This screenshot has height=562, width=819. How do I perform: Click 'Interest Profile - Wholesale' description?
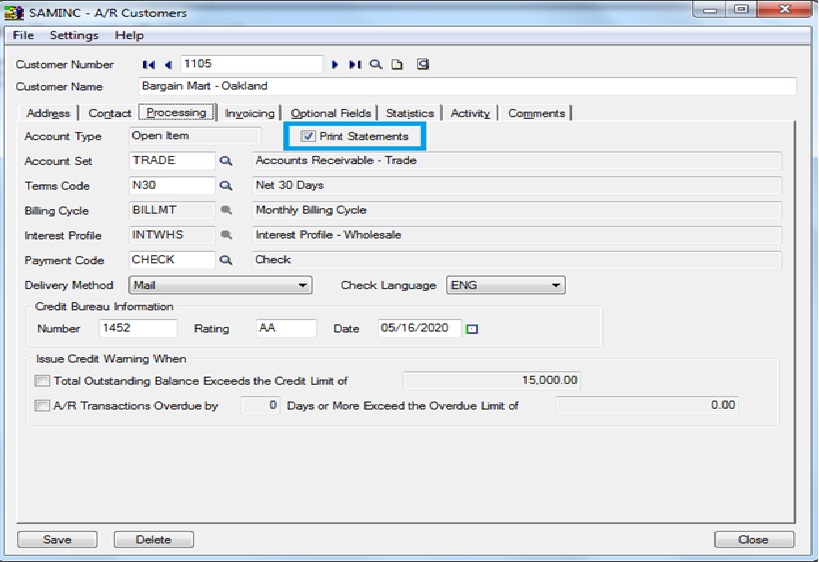(x=328, y=235)
